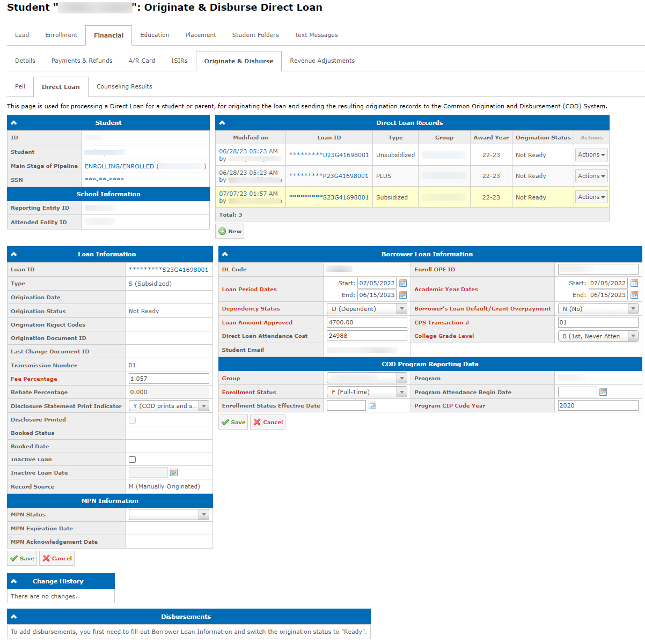Go to Payments & Refunds tab

[82, 61]
